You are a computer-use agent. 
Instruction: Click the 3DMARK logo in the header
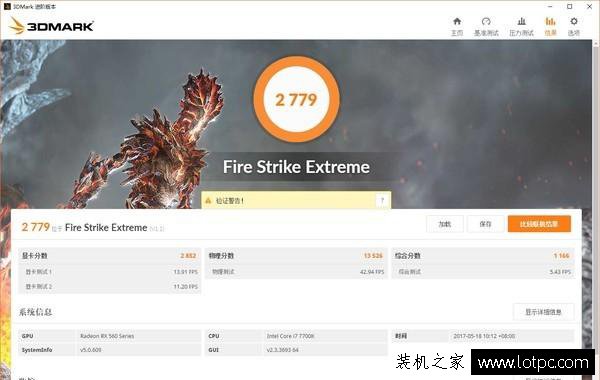click(x=51, y=26)
